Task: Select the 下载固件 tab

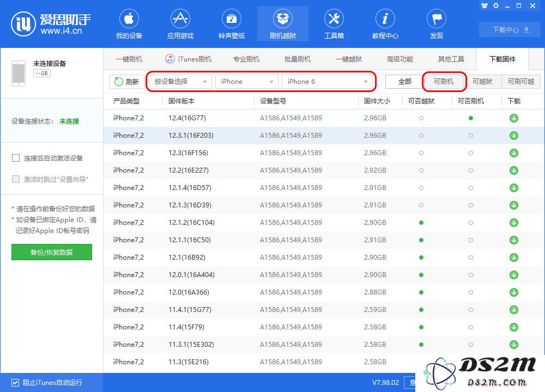Action: point(502,59)
